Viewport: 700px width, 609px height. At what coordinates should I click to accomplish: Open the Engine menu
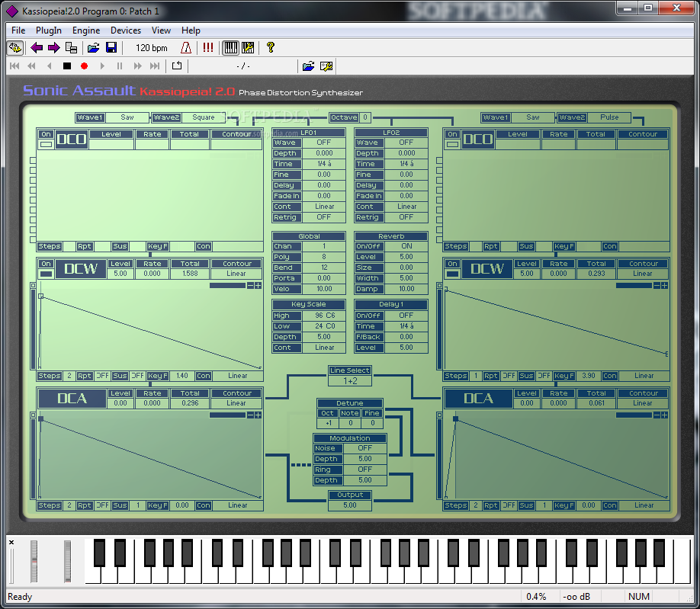86,30
